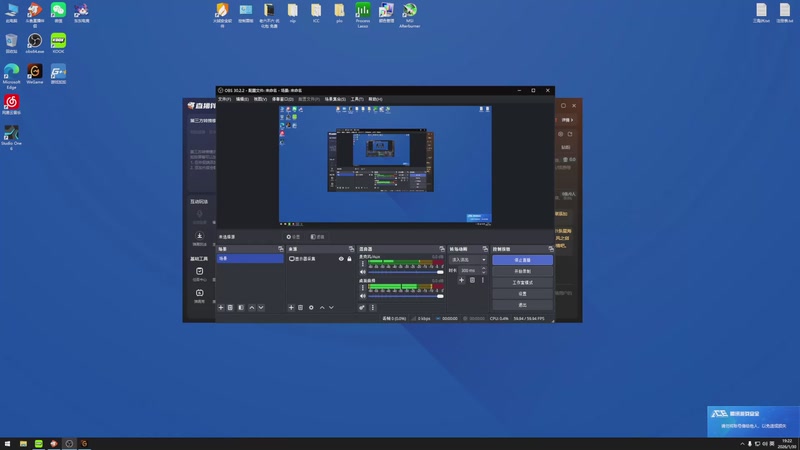
Task: Pop out the Scenes dock panel
Action: pyautogui.click(x=281, y=249)
